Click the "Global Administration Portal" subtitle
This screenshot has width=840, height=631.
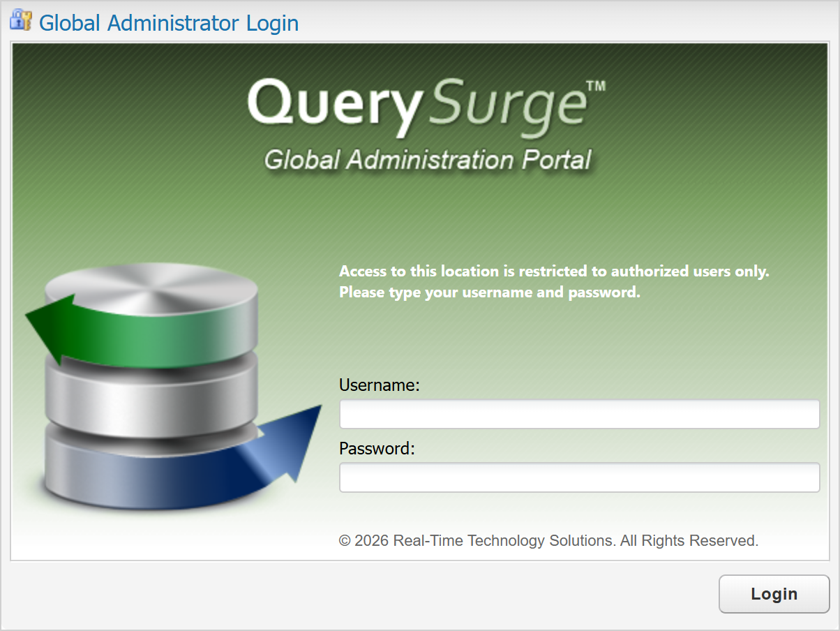pyautogui.click(x=428, y=160)
